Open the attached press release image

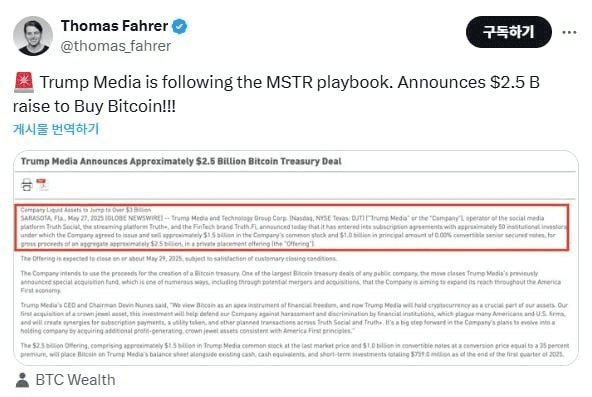296,258
